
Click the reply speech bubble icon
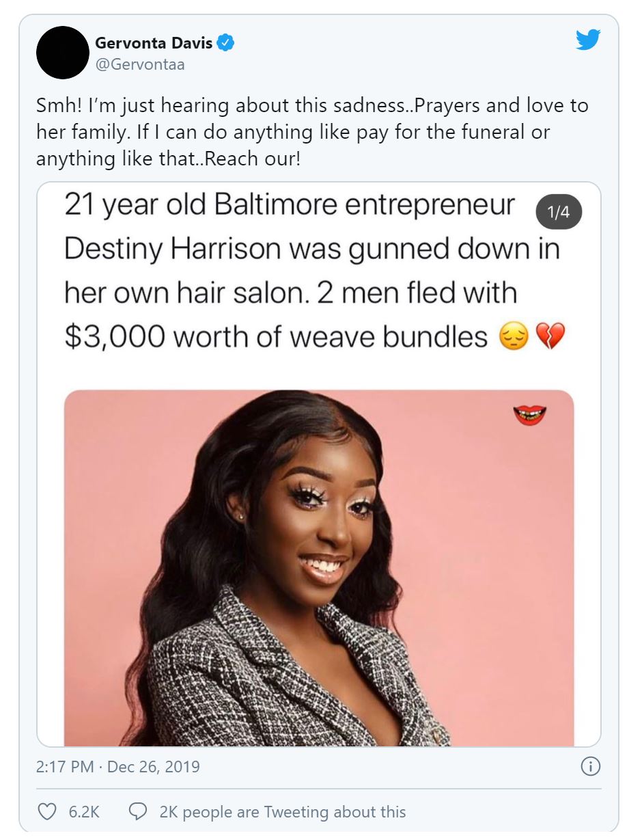coord(138,811)
